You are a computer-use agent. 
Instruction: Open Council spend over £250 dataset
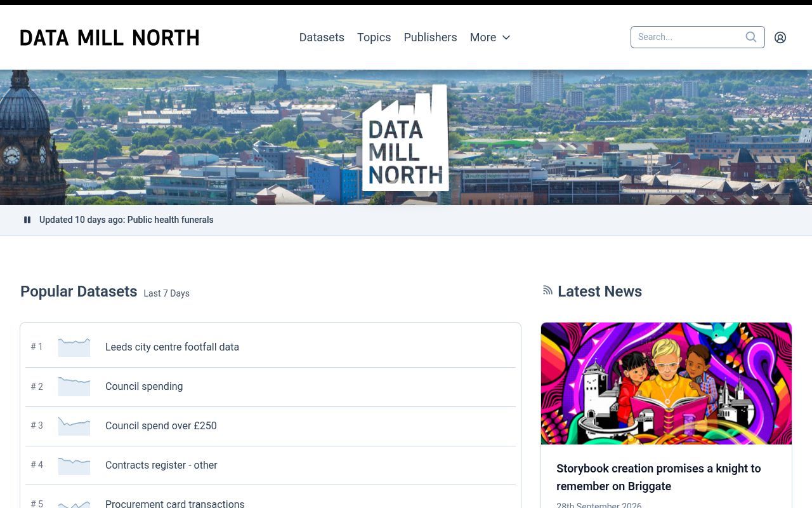[x=160, y=425]
